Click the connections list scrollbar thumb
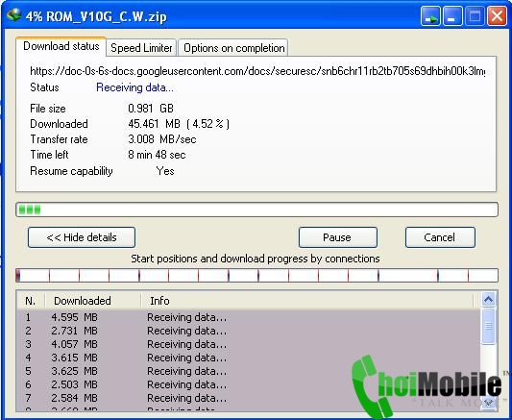512x420 pixels. coord(489,326)
